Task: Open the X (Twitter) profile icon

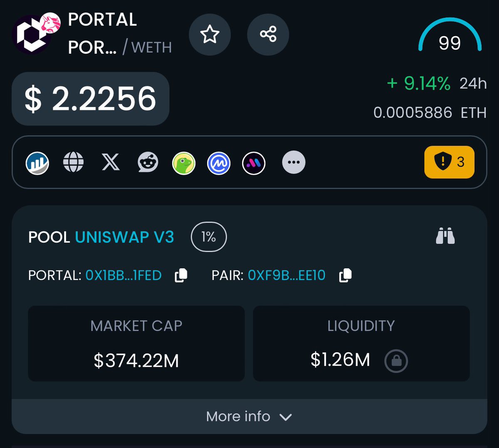Action: pos(111,162)
